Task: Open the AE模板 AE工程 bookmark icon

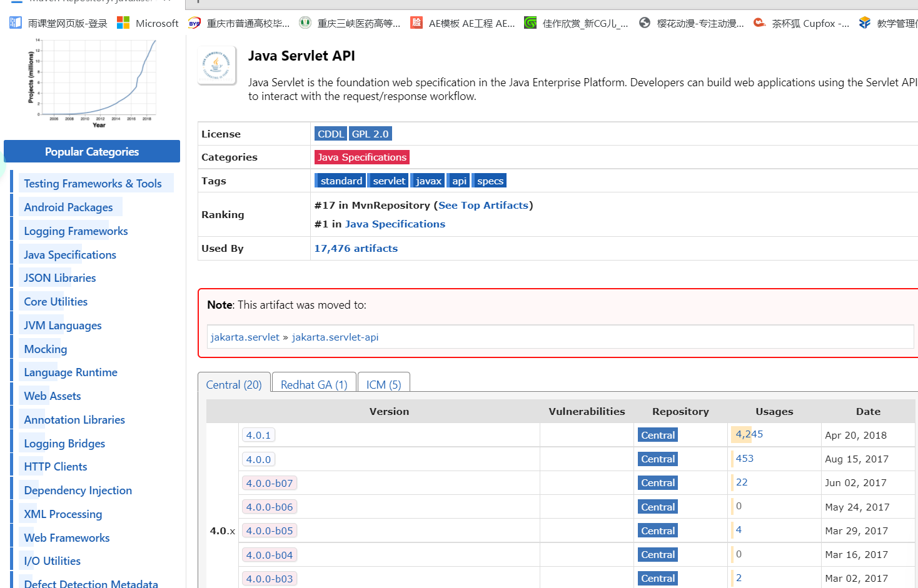Action: click(x=416, y=23)
